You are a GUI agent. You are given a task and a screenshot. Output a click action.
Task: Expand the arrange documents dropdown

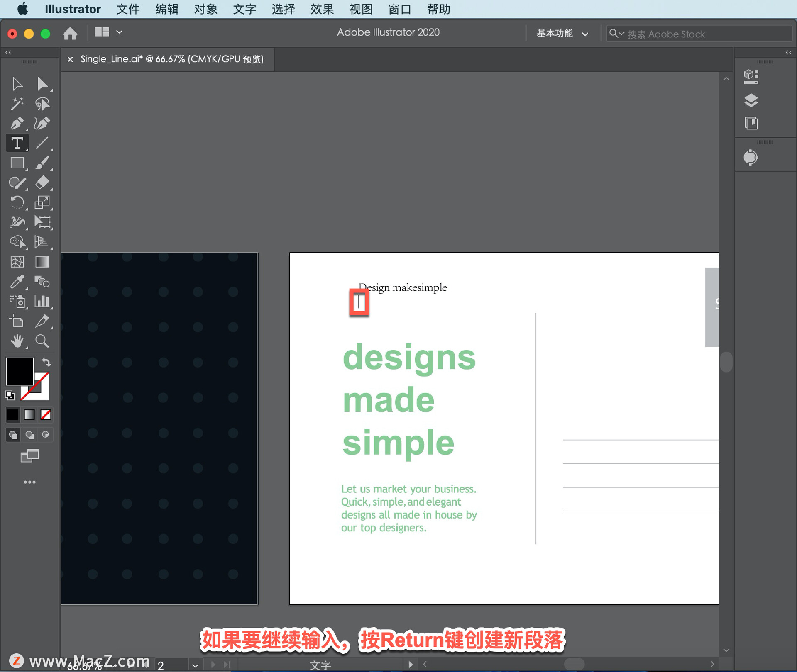tap(120, 32)
